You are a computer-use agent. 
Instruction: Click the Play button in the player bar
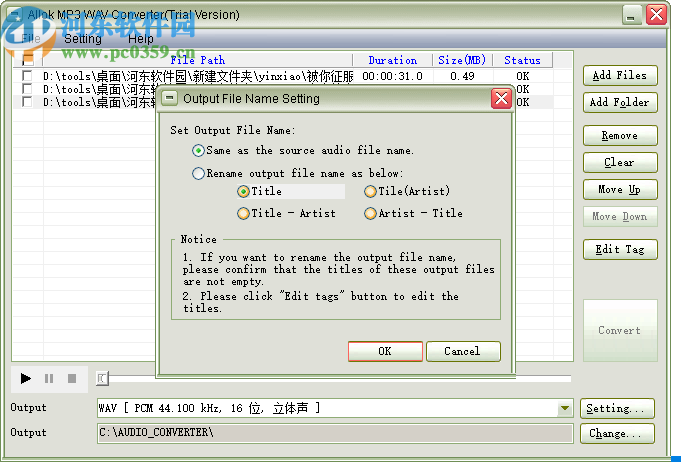tap(26, 379)
